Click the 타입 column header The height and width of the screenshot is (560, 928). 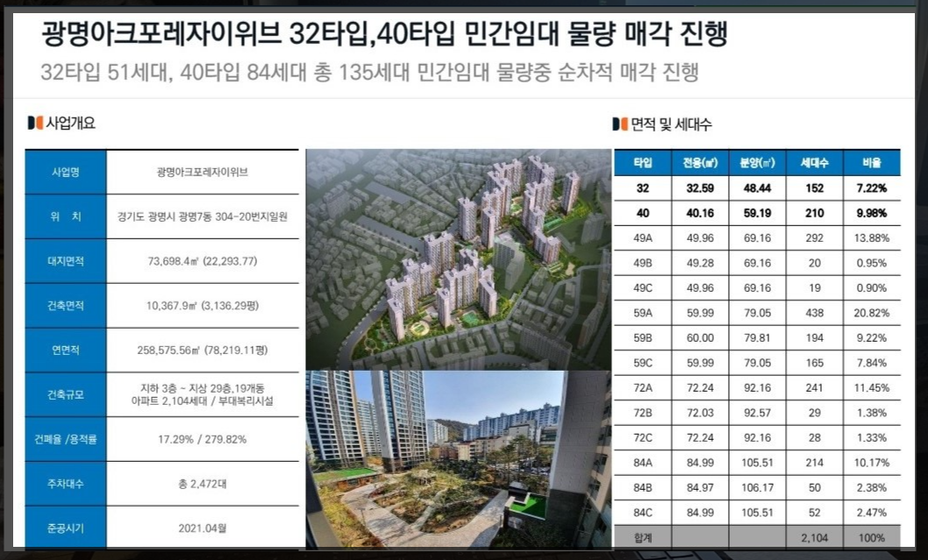point(643,163)
